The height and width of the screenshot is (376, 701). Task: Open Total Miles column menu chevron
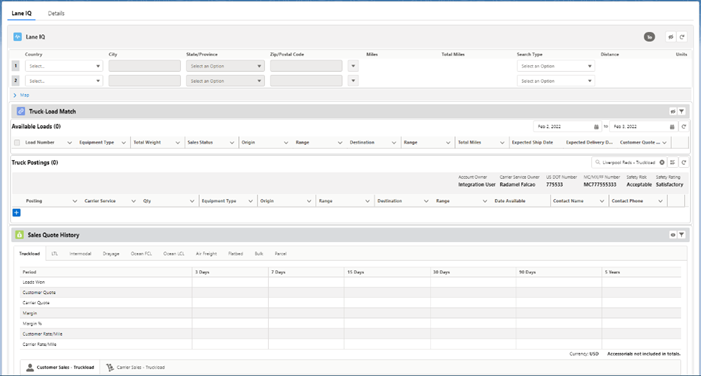(x=502, y=143)
